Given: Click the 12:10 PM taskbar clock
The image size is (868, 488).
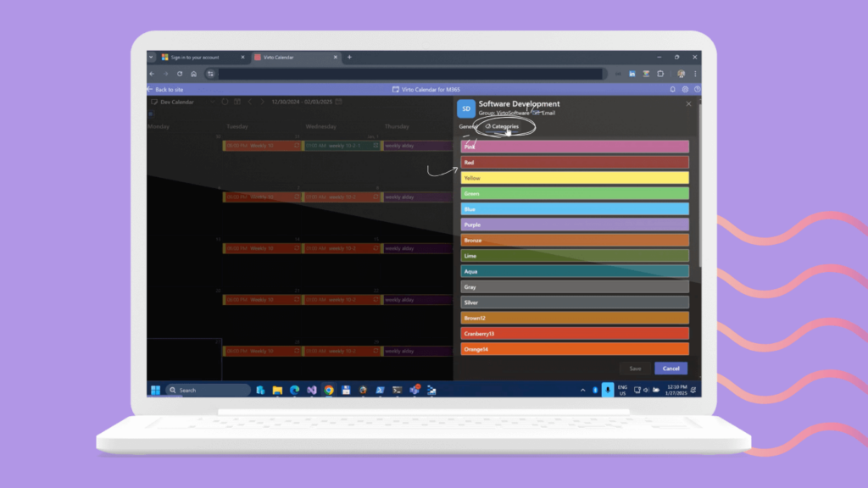Looking at the screenshot, I should pos(676,390).
